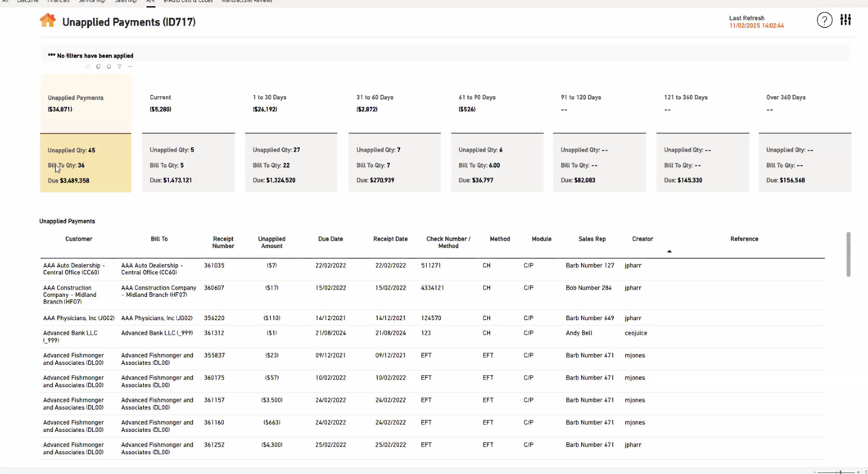This screenshot has width=868, height=474.
Task: Sort by the Bill To column header
Action: tap(159, 239)
